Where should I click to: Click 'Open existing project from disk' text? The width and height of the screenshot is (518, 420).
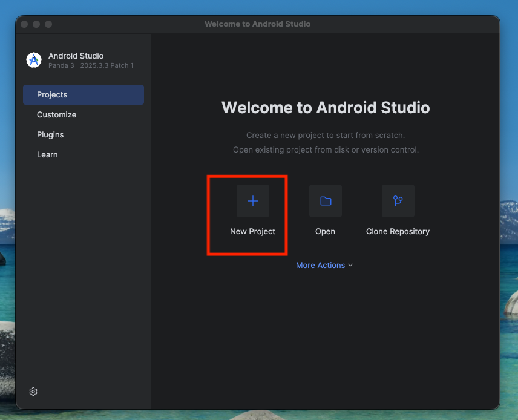pos(291,149)
